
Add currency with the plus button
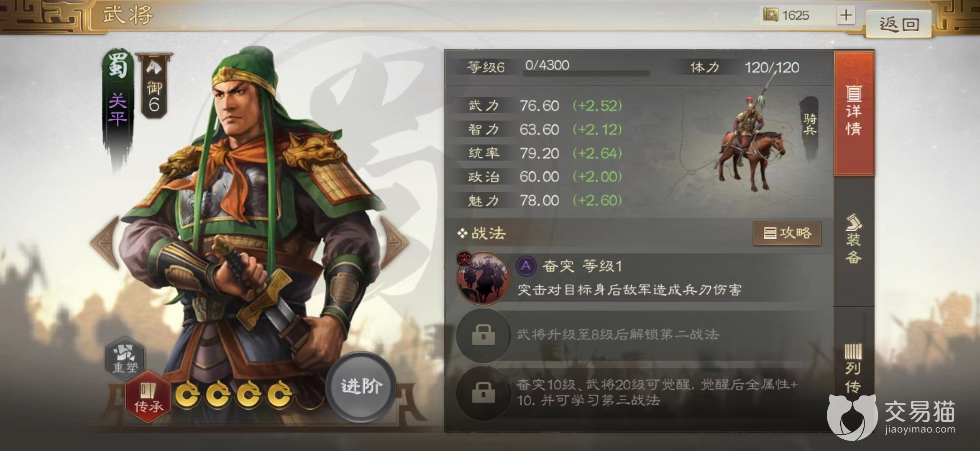tap(846, 16)
